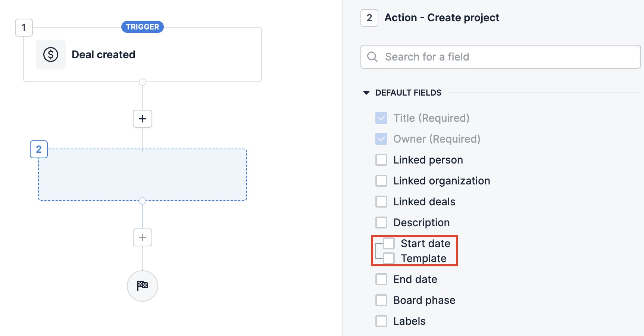
Task: Tick the Start date checkbox
Action: 389,243
